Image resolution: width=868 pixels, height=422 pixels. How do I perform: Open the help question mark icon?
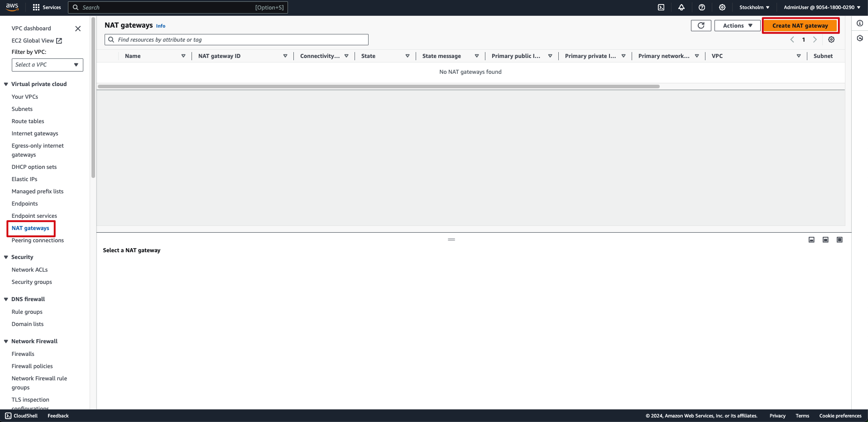(701, 7)
